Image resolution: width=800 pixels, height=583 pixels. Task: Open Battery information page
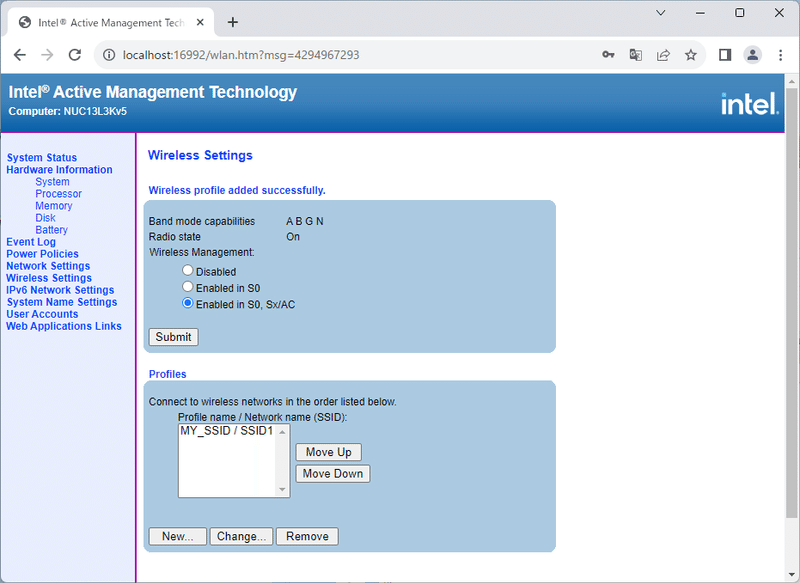(51, 230)
